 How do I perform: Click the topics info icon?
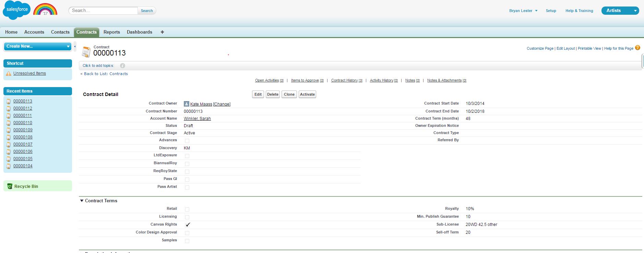click(x=122, y=66)
